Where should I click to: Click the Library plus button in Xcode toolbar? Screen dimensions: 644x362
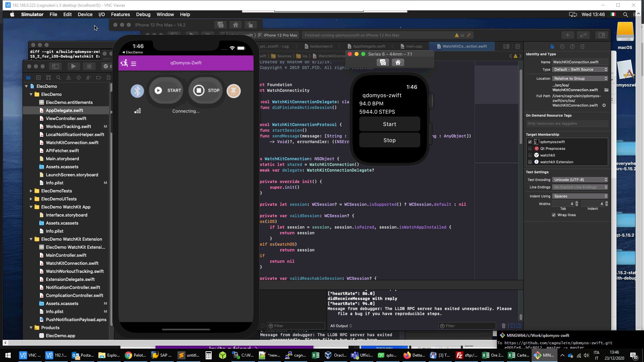coord(568,35)
